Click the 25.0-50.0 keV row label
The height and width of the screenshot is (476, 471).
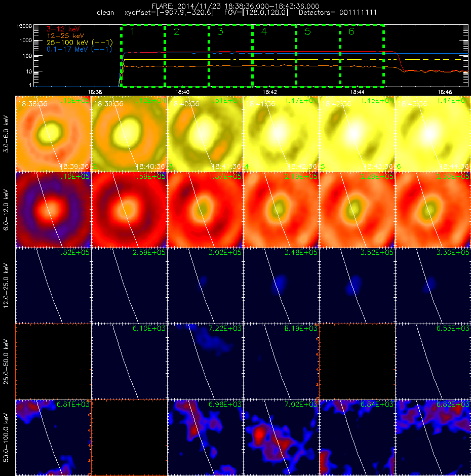[6, 362]
